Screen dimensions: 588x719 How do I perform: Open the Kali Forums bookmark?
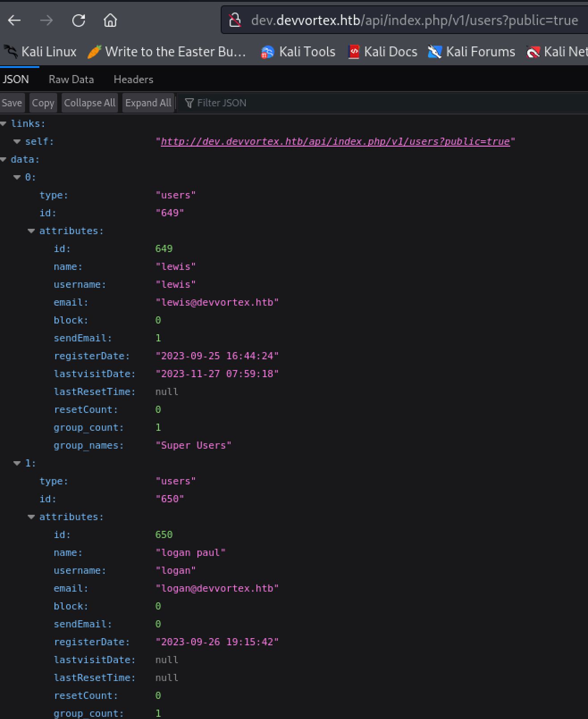[471, 52]
